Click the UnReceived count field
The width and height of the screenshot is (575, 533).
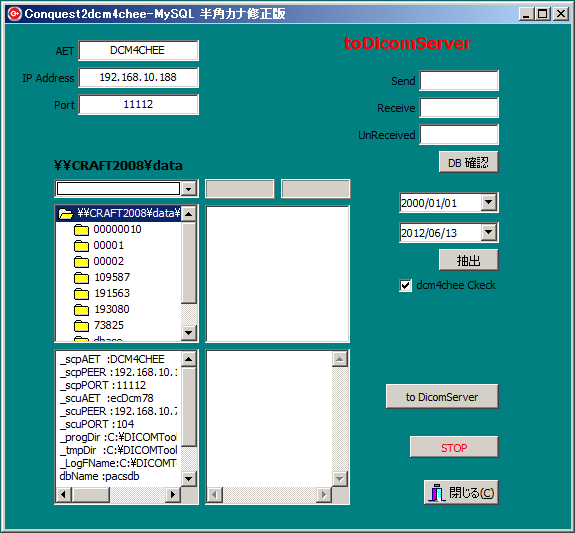click(459, 135)
